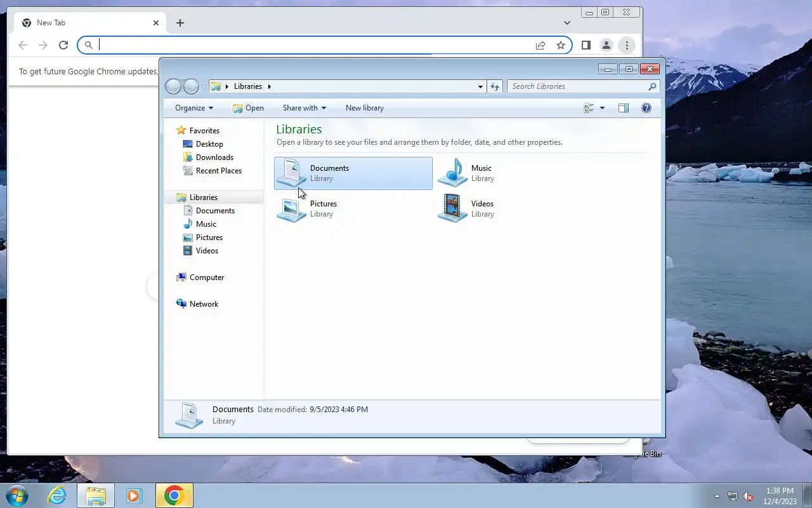
Task: Show the preview pane
Action: click(x=624, y=108)
